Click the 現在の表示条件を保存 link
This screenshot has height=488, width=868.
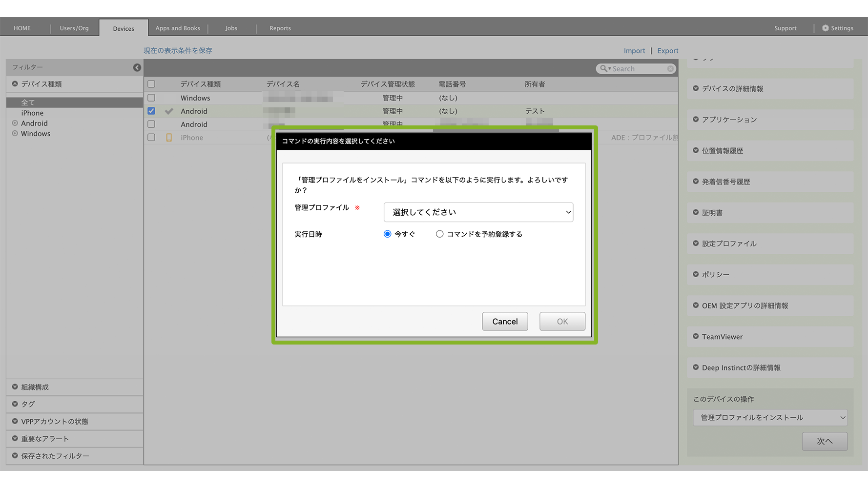click(x=178, y=51)
